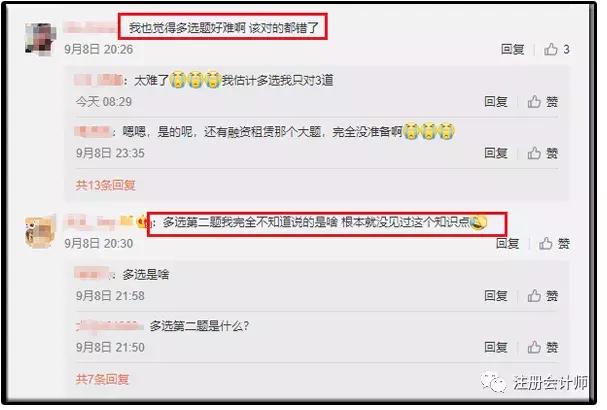The height and width of the screenshot is (410, 607).
Task: Expand 共7条回复 thread
Action: coord(102,379)
